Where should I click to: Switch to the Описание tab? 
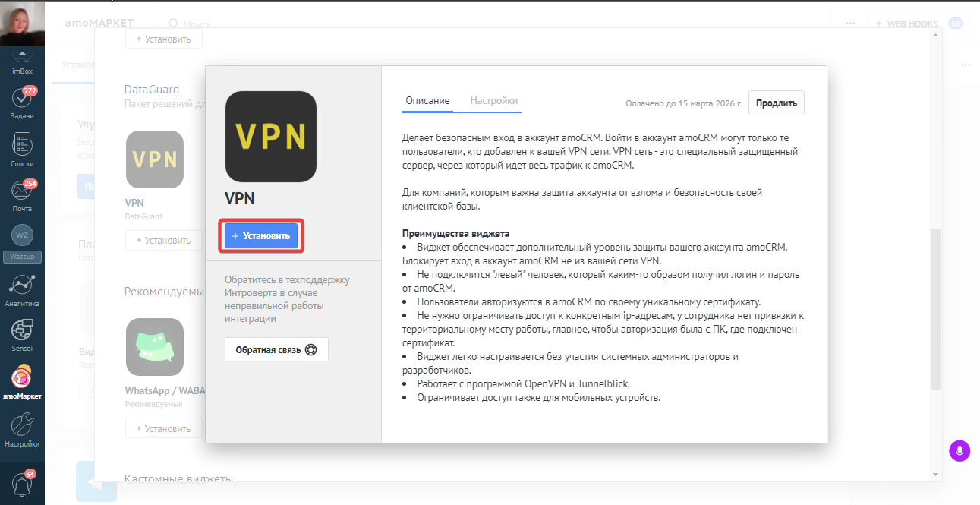coord(427,100)
